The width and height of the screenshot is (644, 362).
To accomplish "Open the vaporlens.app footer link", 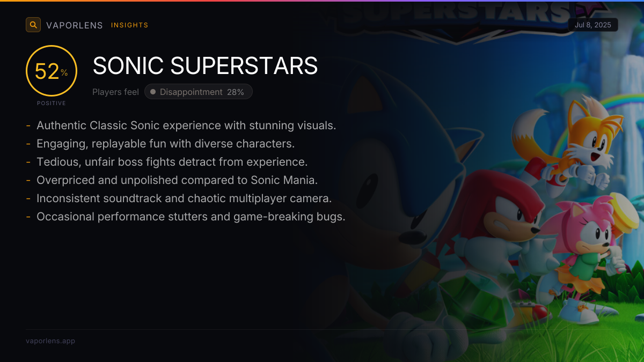I will tap(50, 341).
